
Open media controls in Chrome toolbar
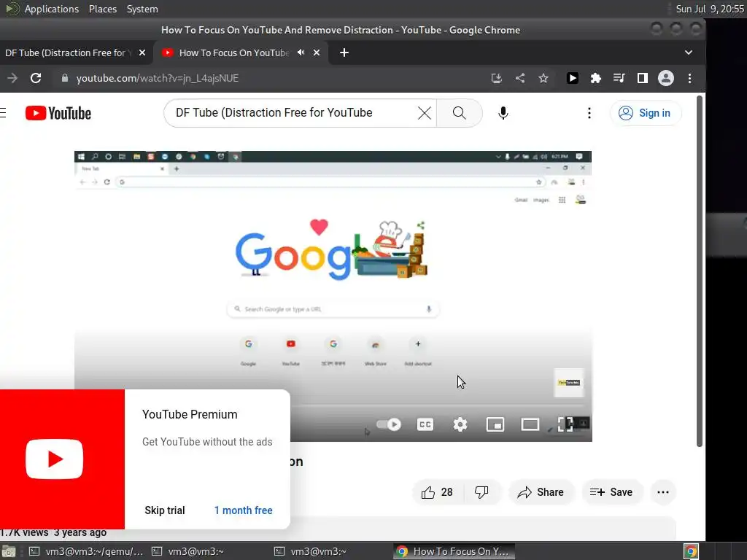pos(619,78)
